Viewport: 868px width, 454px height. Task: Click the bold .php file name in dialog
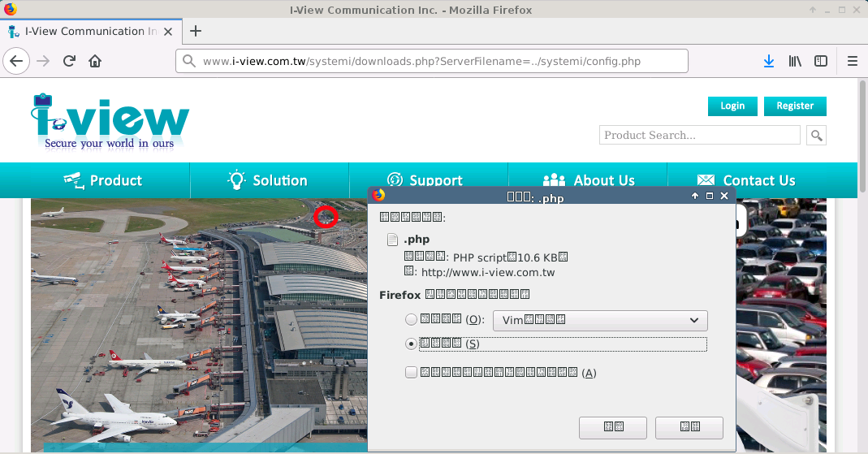coord(417,239)
